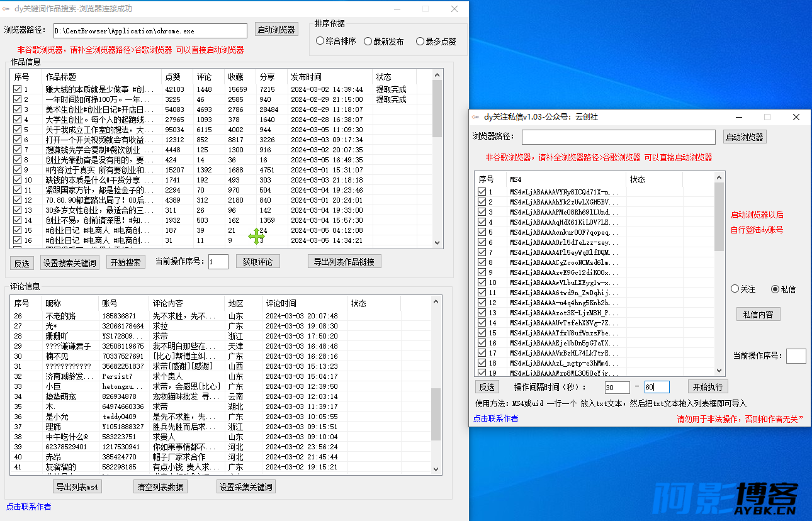The height and width of the screenshot is (521, 812).
Task: Click 启动浏览器 in the search window
Action: pyautogui.click(x=276, y=30)
